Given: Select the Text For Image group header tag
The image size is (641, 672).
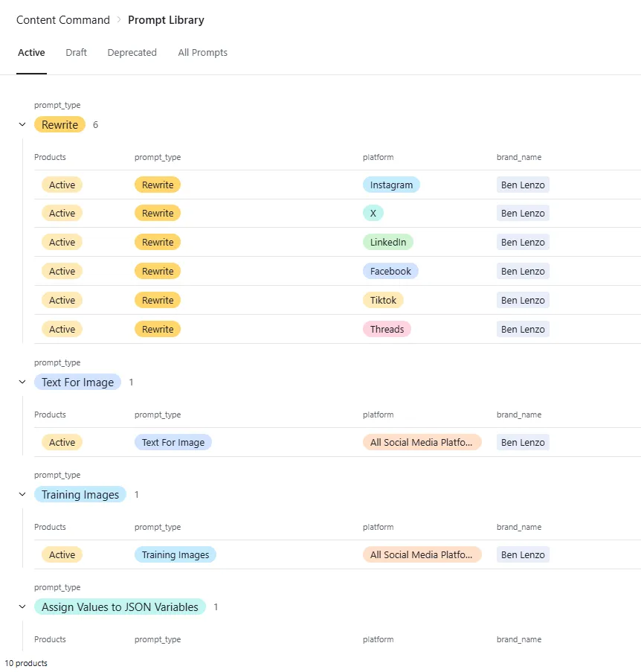Looking at the screenshot, I should (77, 383).
